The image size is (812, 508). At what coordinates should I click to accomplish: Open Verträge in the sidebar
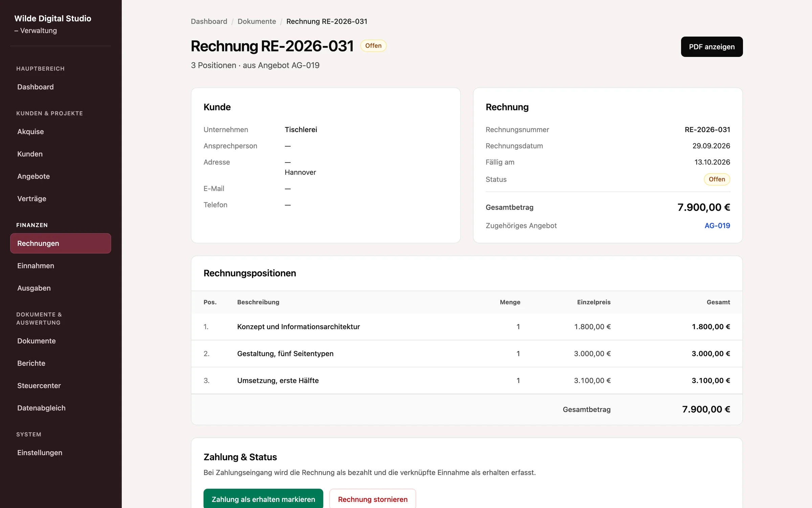click(61, 199)
